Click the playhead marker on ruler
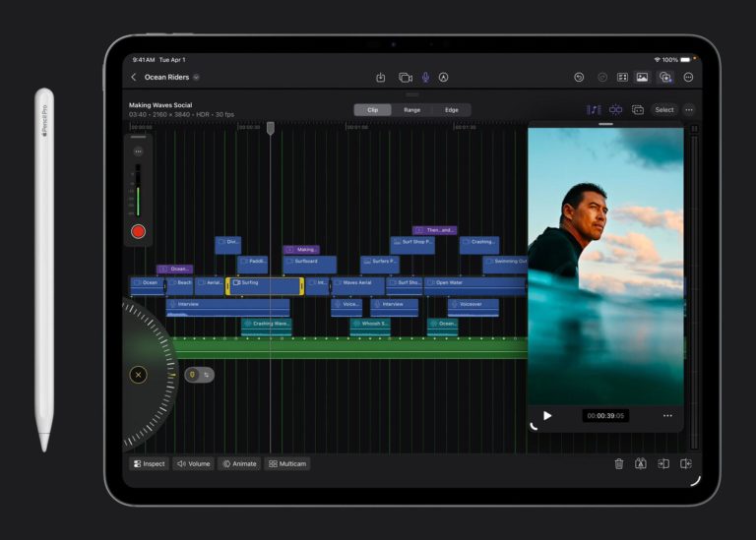Image resolution: width=756 pixels, height=540 pixels. pos(271,128)
